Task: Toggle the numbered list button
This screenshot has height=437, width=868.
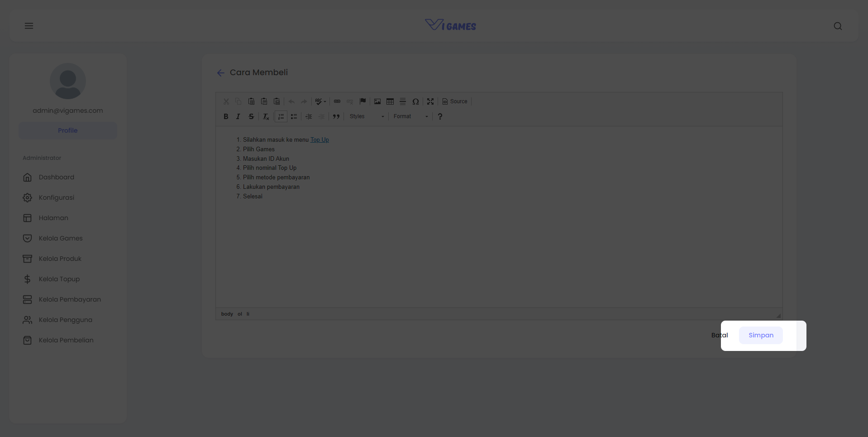Action: 281,116
